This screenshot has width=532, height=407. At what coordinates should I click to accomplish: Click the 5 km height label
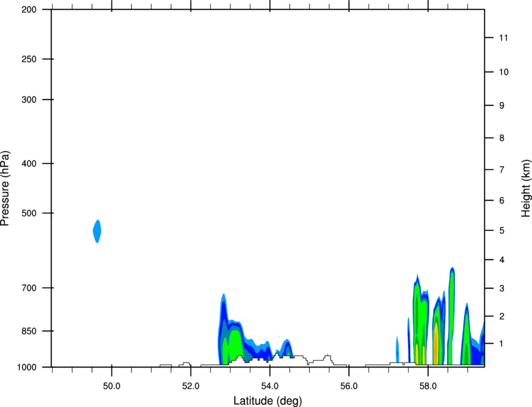(x=502, y=230)
